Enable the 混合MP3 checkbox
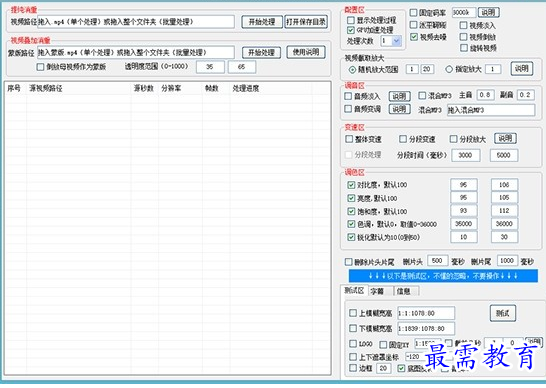 point(422,95)
